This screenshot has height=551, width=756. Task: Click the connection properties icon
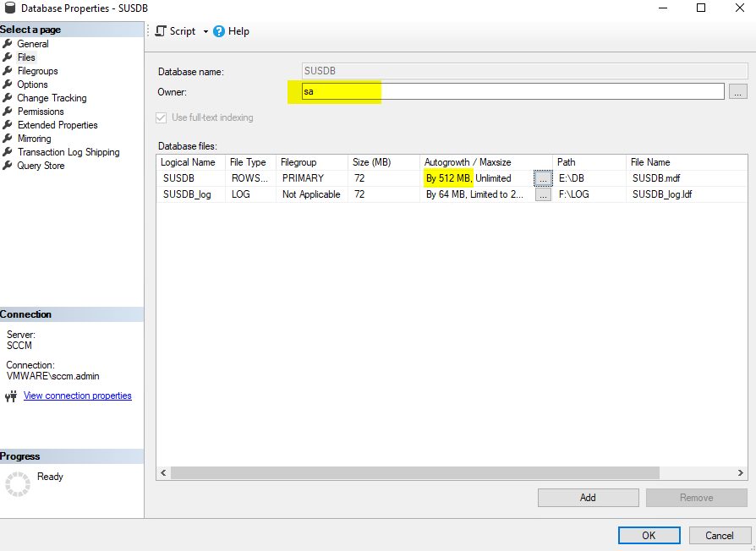tap(11, 396)
